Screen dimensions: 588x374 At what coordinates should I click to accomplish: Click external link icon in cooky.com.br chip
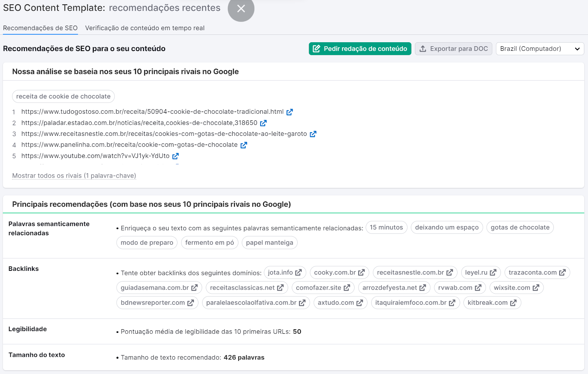[362, 272]
